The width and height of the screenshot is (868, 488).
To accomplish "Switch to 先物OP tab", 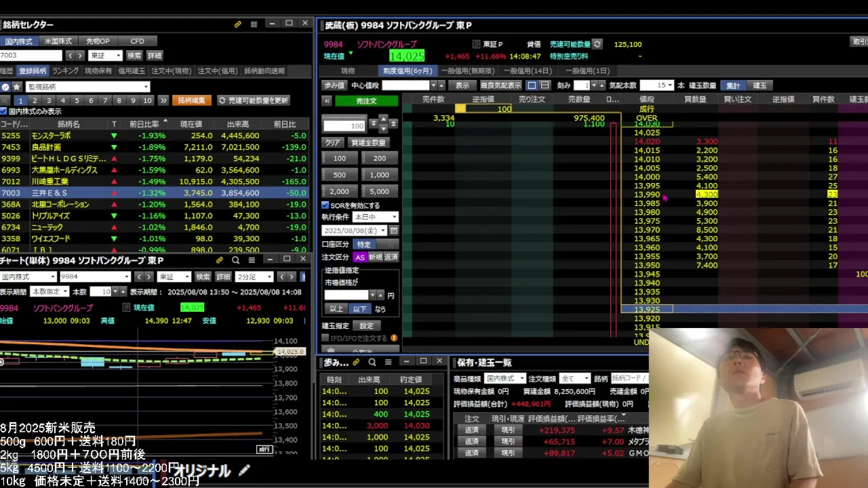I will 98,41.
